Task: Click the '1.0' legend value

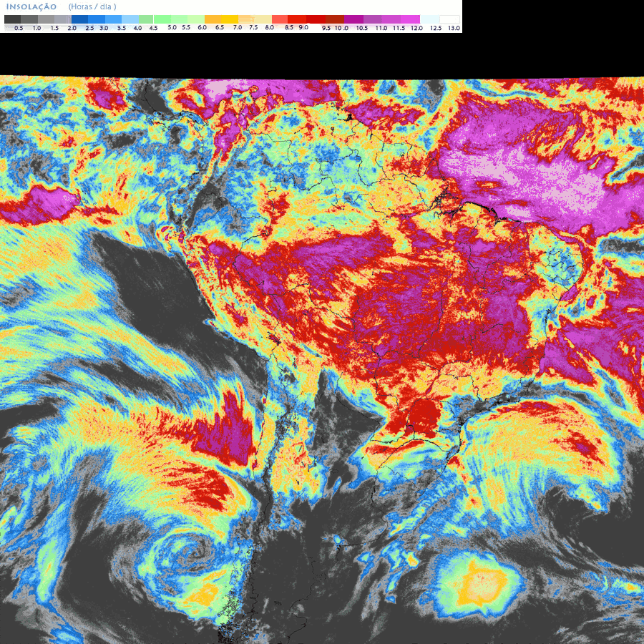Action: click(36, 28)
